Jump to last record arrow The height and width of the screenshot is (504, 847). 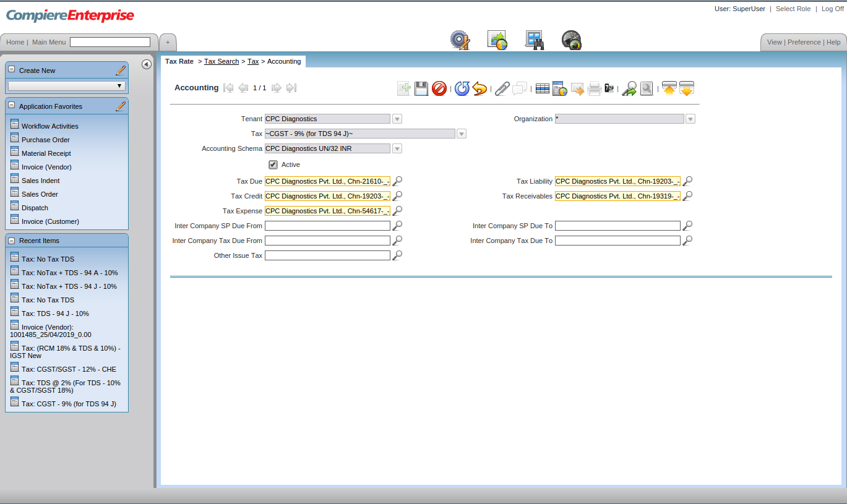[x=291, y=88]
